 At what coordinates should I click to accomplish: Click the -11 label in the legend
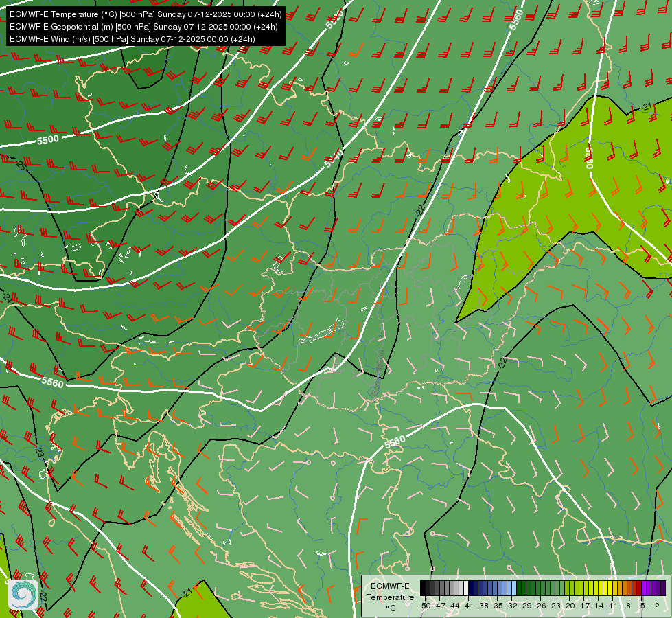coord(613,606)
